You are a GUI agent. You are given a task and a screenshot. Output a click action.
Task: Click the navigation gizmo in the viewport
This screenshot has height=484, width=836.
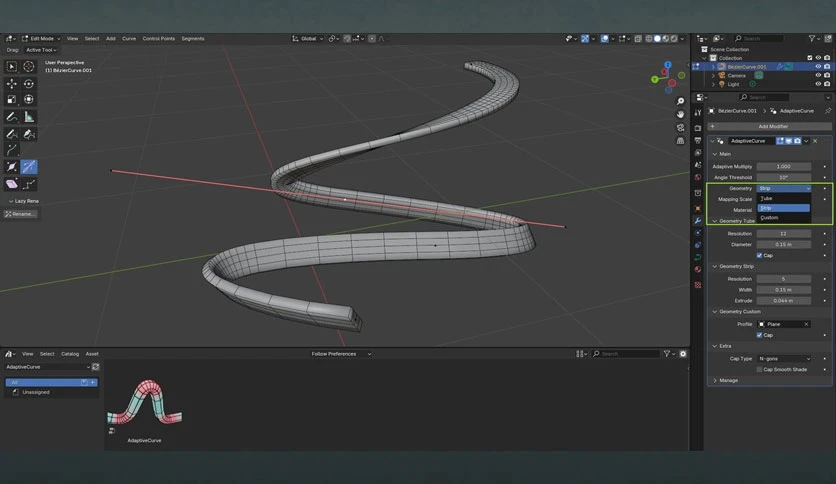668,78
